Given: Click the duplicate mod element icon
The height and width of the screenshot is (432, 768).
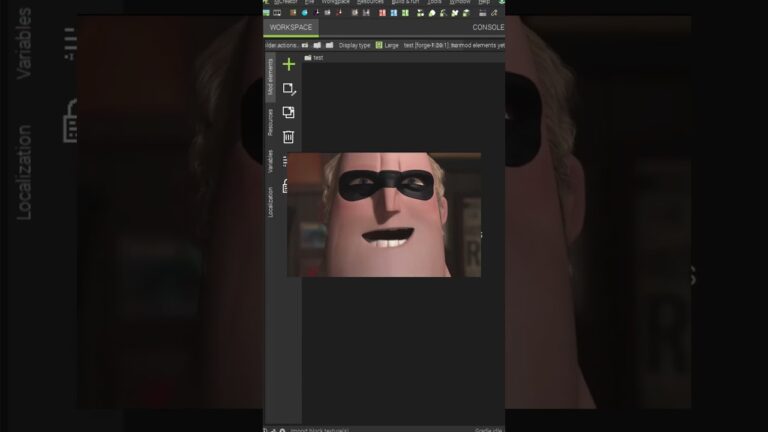Looking at the screenshot, I should 289,113.
